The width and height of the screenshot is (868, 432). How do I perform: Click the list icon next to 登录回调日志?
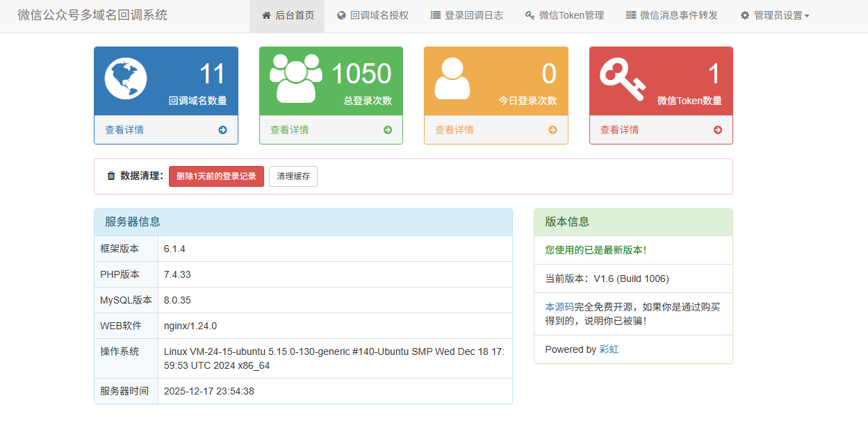435,15
